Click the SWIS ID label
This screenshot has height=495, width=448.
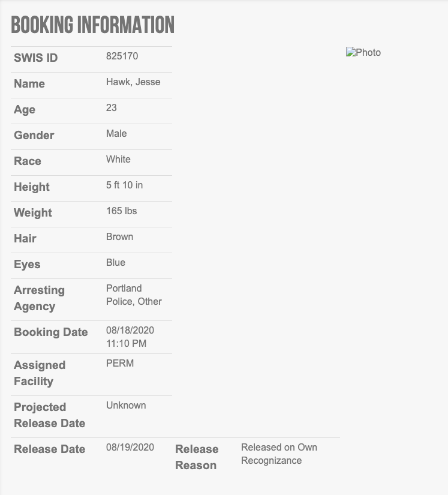pos(36,58)
